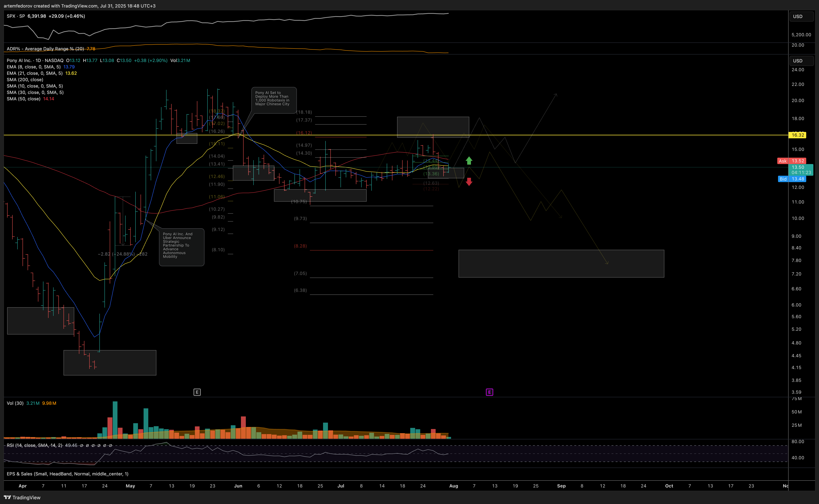Open the Uber Strategic Partnership news callout
The image size is (819, 504).
coord(182,247)
